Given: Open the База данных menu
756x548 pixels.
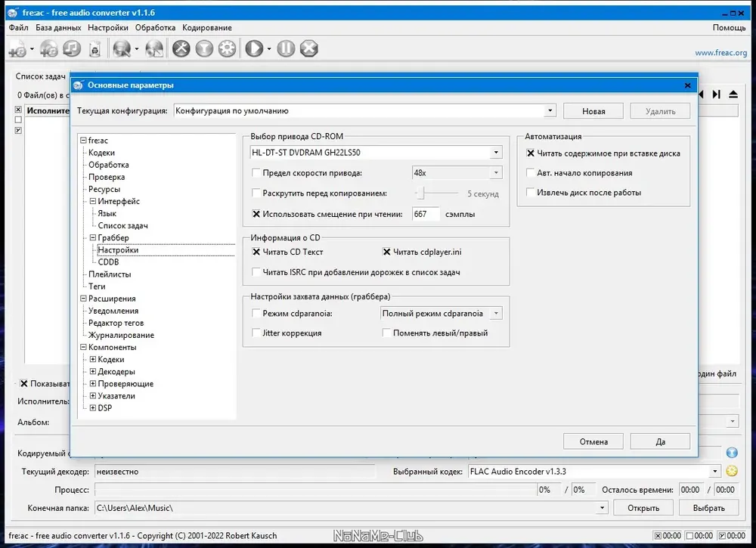Looking at the screenshot, I should 58,27.
